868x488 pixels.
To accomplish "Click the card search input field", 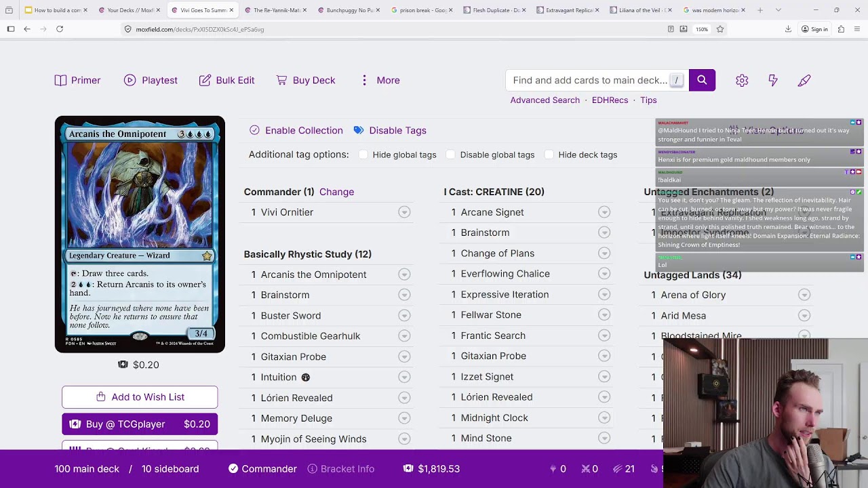I will tap(597, 80).
